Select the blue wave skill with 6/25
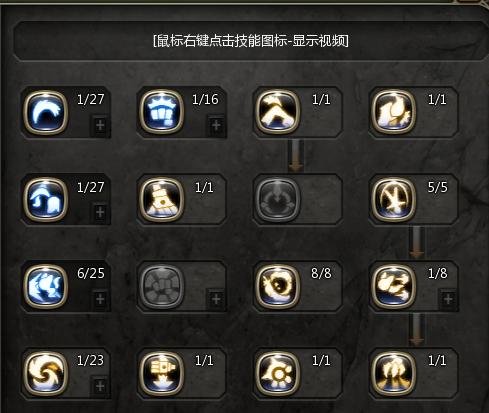This screenshot has height=413, width=489. point(46,286)
